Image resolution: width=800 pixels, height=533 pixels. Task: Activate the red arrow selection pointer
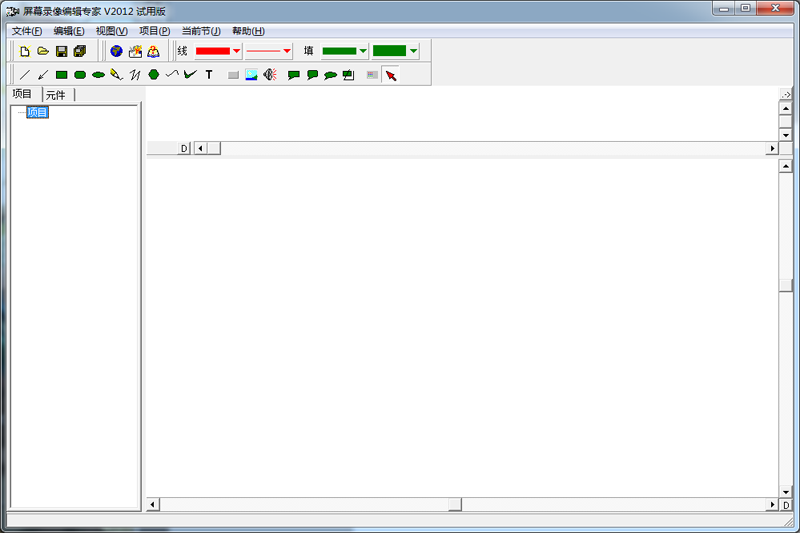(391, 75)
